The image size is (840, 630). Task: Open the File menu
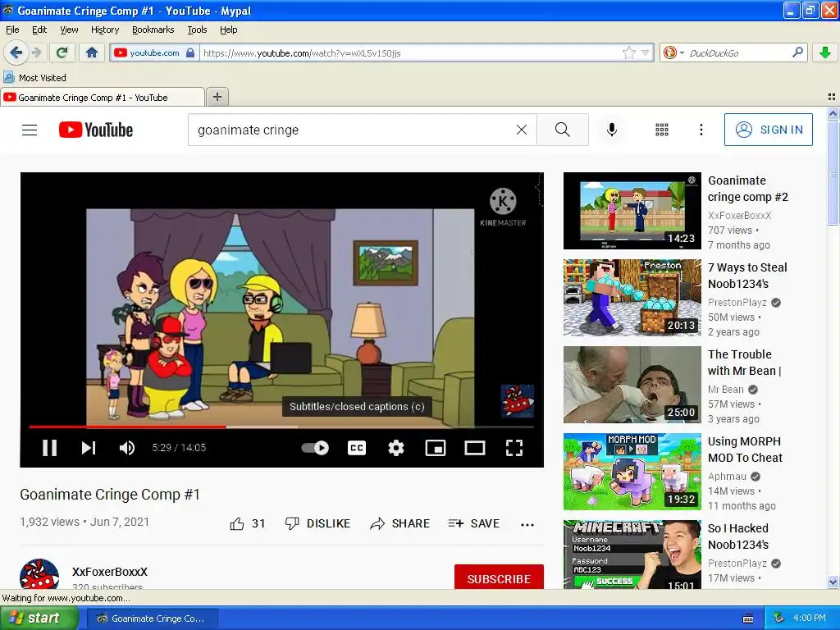12,30
